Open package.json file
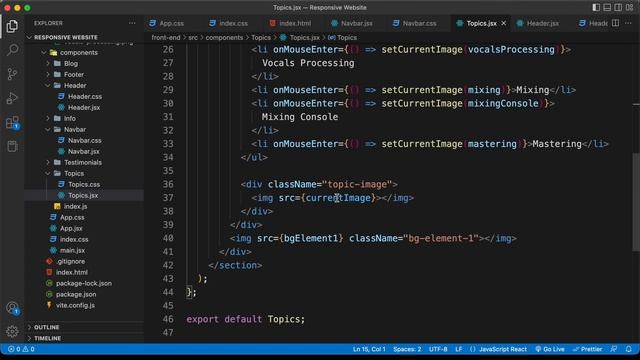 [76, 294]
